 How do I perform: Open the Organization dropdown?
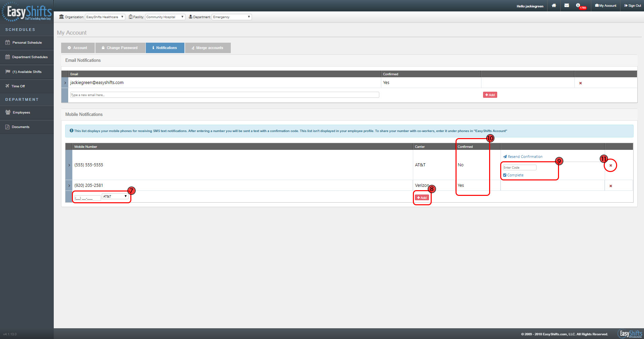pos(105,17)
